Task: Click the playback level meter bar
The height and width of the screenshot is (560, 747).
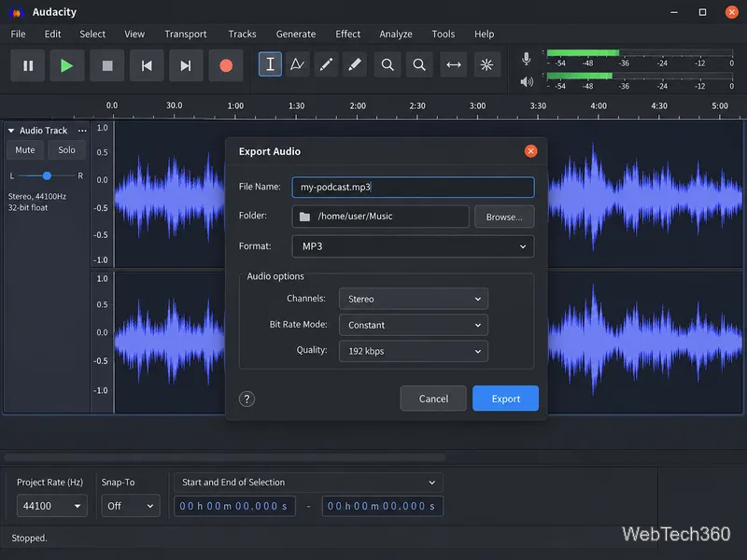Action: coord(640,76)
